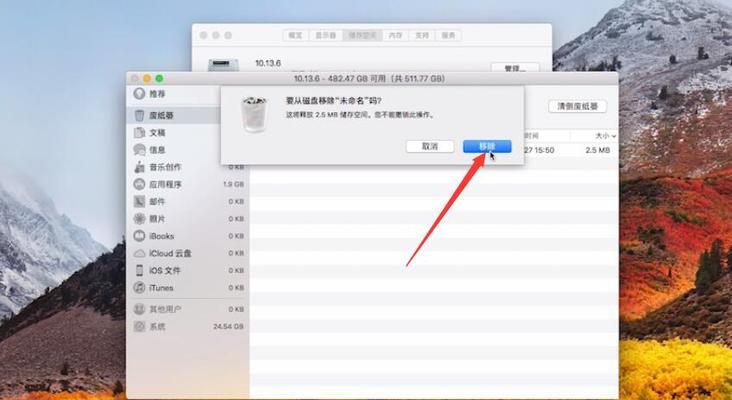
Task: Click the 0 KB size next to 其他用户
Action: click(236, 309)
